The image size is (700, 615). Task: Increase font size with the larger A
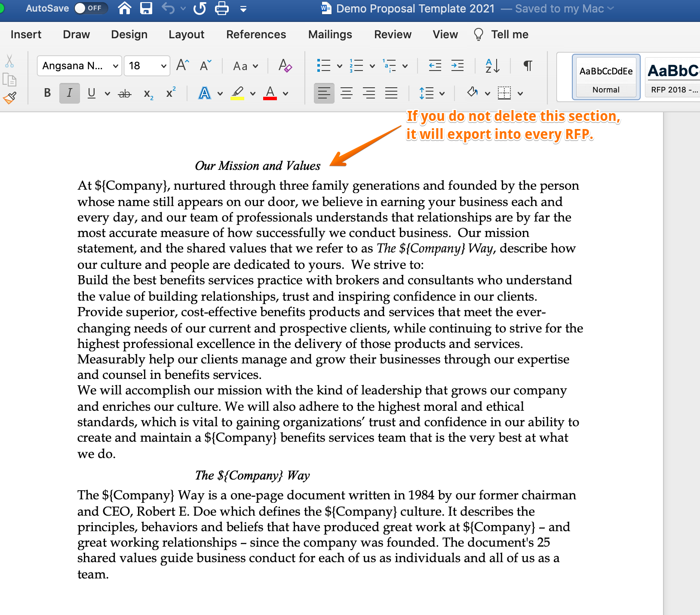point(183,65)
